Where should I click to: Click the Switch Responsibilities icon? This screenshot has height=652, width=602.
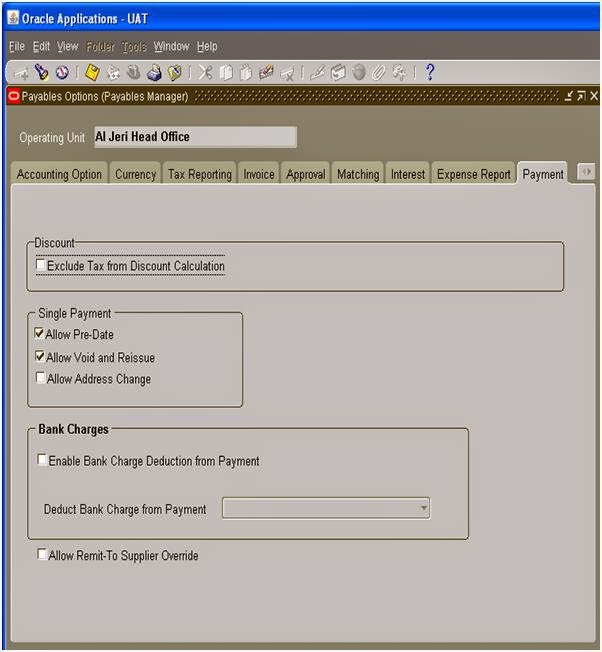coord(133,72)
